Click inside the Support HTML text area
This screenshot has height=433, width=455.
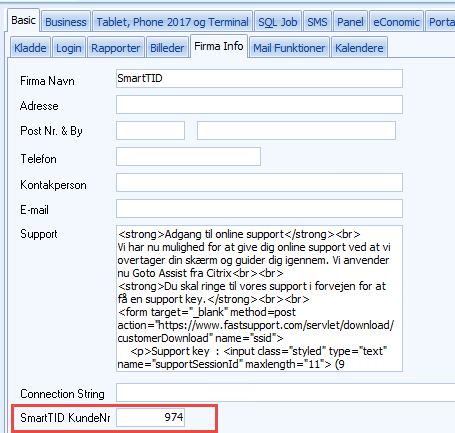point(259,299)
